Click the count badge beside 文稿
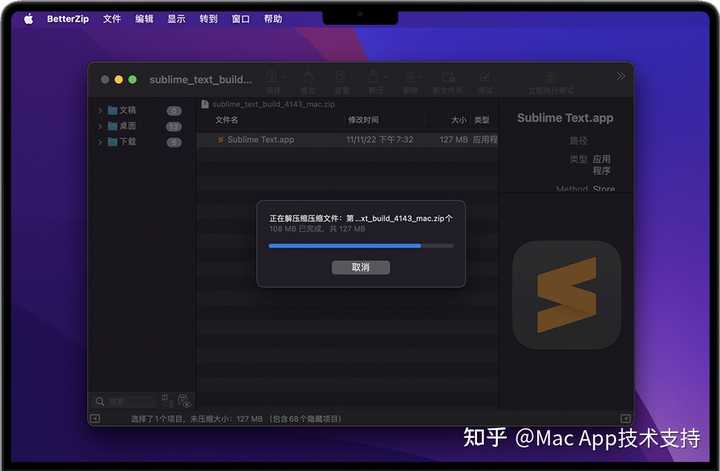Viewport: 720px width, 471px height. pos(174,111)
